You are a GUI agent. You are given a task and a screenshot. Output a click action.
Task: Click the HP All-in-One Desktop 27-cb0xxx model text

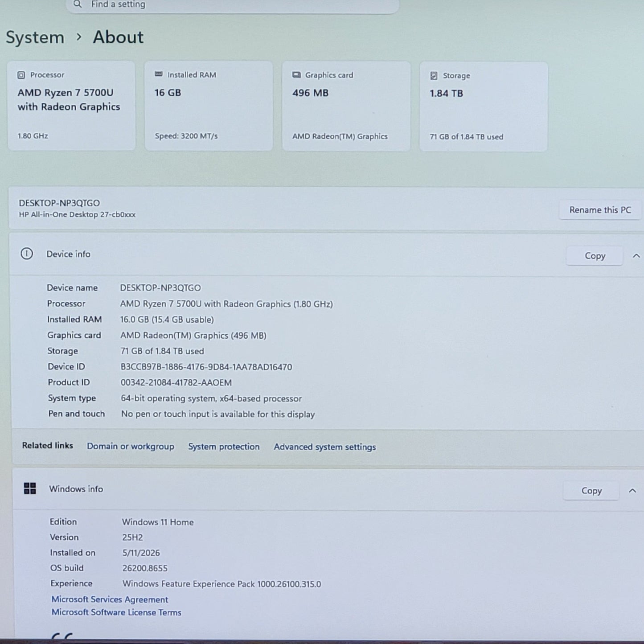coord(77,214)
